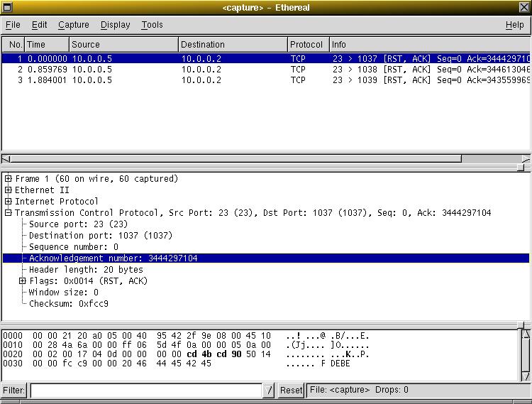Click packet list scroll-left arrow

(x=6, y=159)
